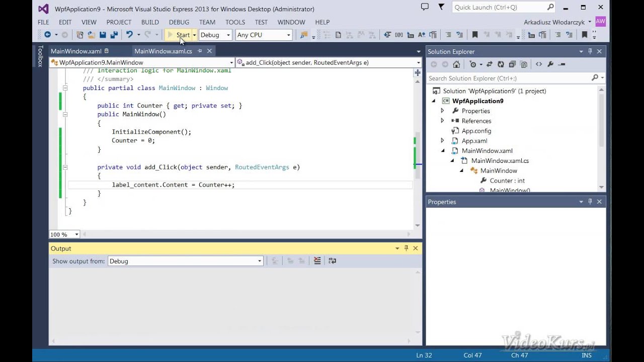Screen dimensions: 644x362
Task: Open the feedback speech bubble icon
Action: pos(425,7)
